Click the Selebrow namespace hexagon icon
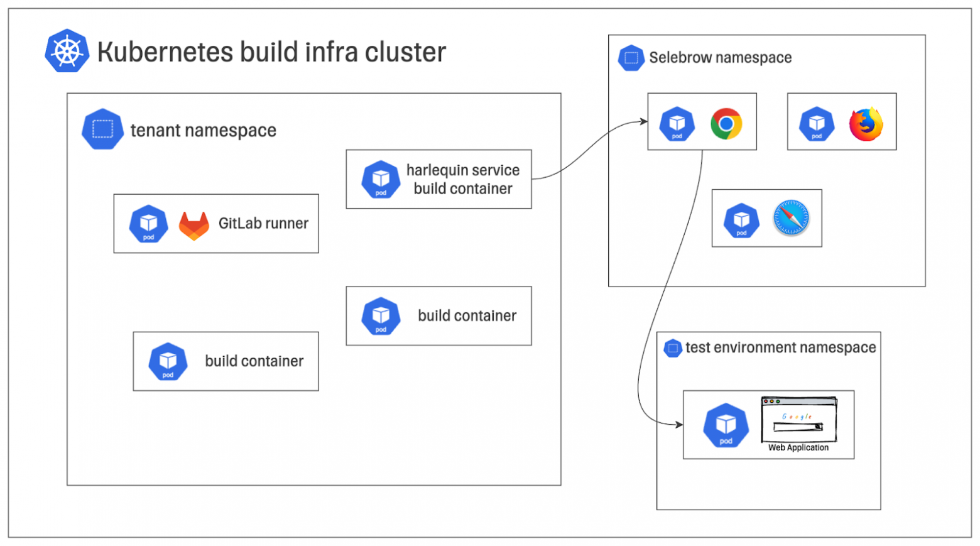The width and height of the screenshot is (980, 546). pos(631,58)
